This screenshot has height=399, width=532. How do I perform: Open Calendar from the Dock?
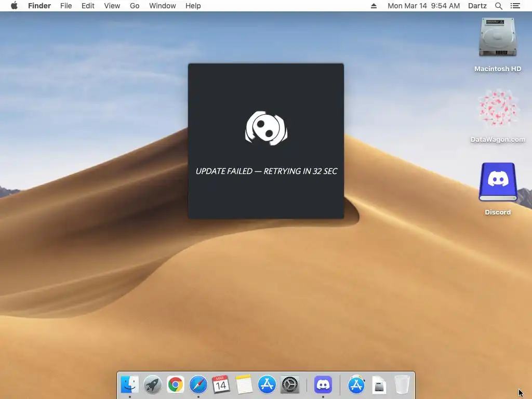(x=221, y=384)
